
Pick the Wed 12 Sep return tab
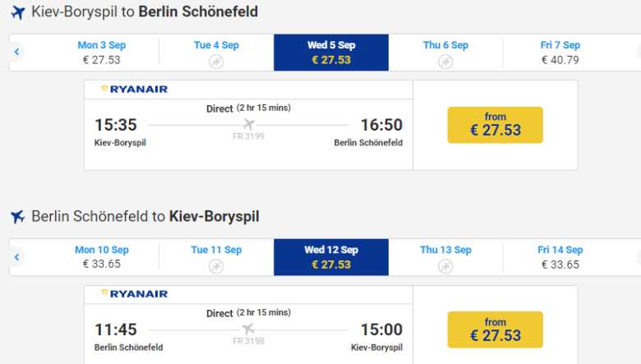point(330,256)
